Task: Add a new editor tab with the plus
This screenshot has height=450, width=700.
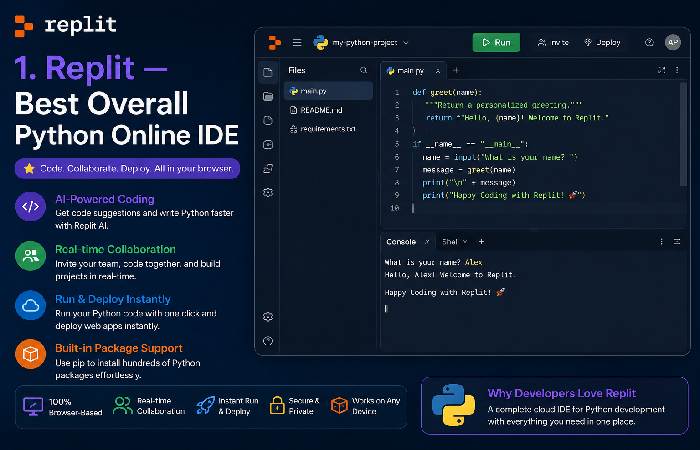Action: pyautogui.click(x=456, y=70)
